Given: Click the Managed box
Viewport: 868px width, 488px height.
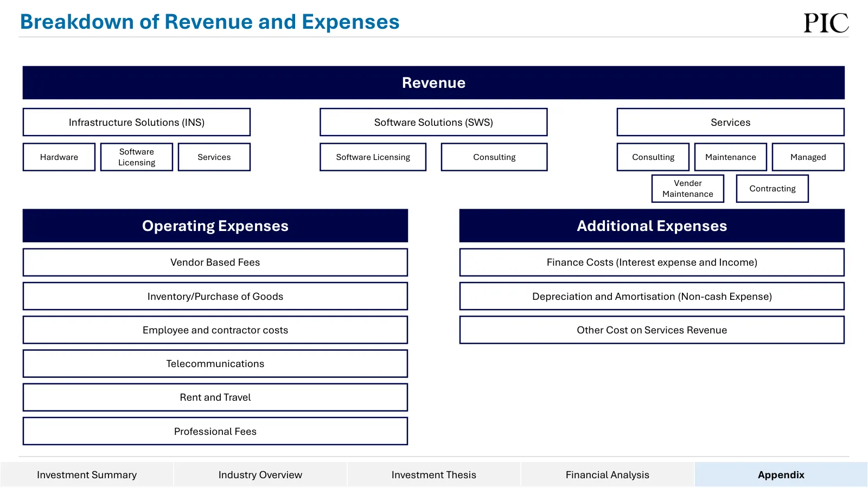Looking at the screenshot, I should coord(808,157).
